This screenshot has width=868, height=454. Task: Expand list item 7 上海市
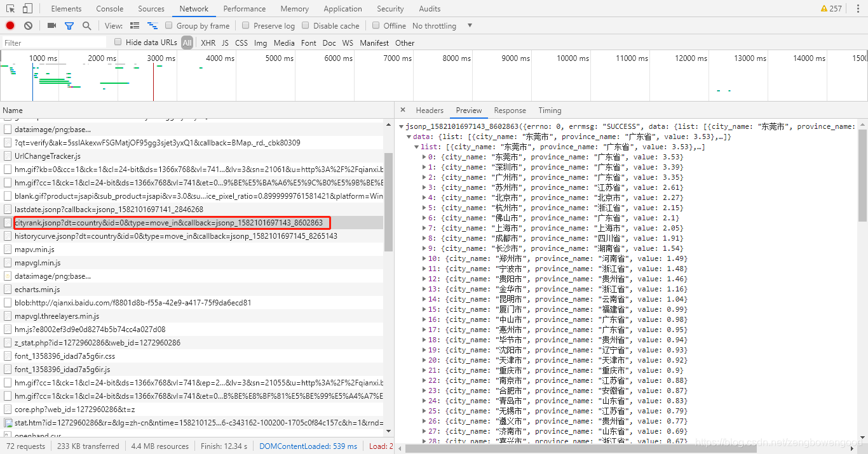click(x=424, y=228)
